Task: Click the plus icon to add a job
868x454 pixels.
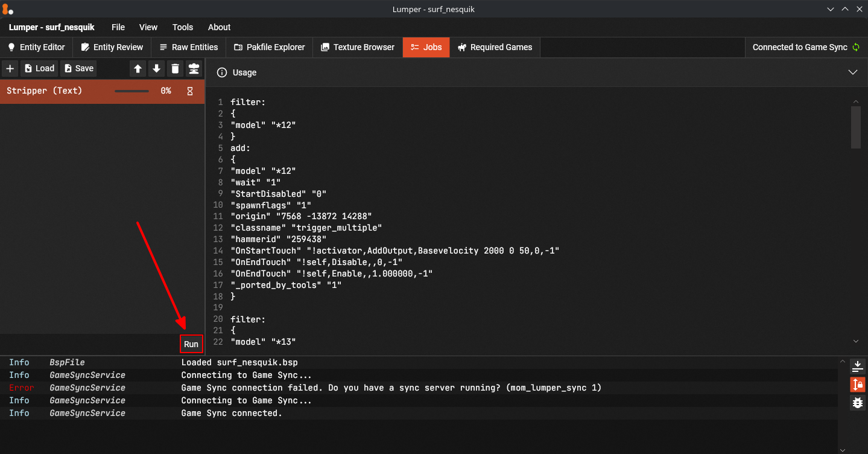Action: click(10, 68)
